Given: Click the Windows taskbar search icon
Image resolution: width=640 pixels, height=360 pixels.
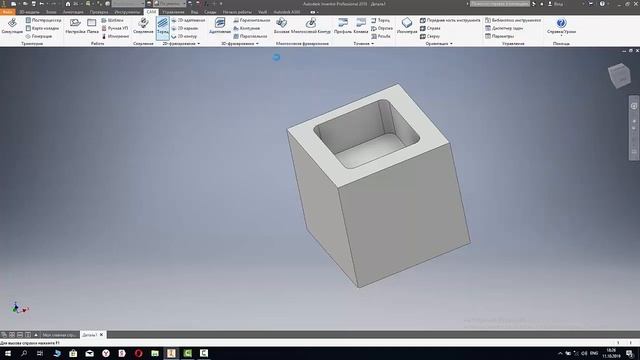Looking at the screenshot, I should click(x=24, y=353).
